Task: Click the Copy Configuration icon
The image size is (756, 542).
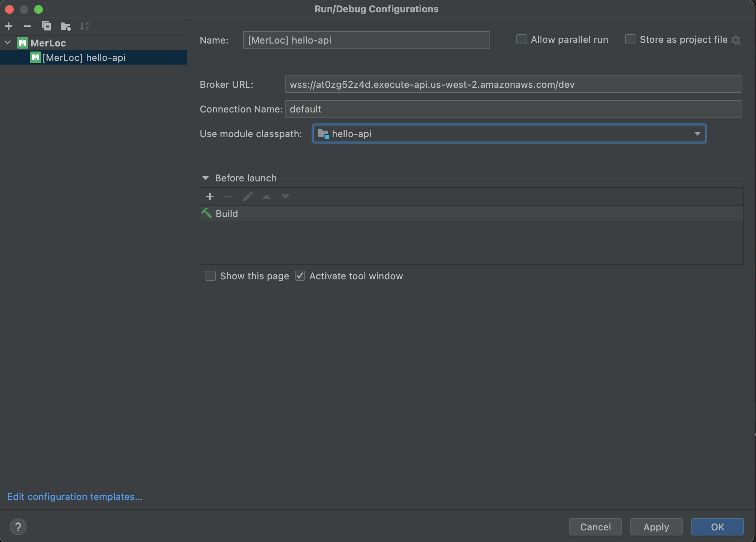Action: click(x=46, y=26)
